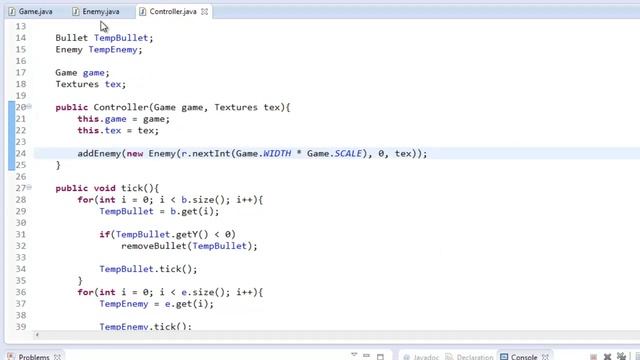Collapse the tick method fold at line 27
This screenshot has height=360, width=640.
coord(29,187)
